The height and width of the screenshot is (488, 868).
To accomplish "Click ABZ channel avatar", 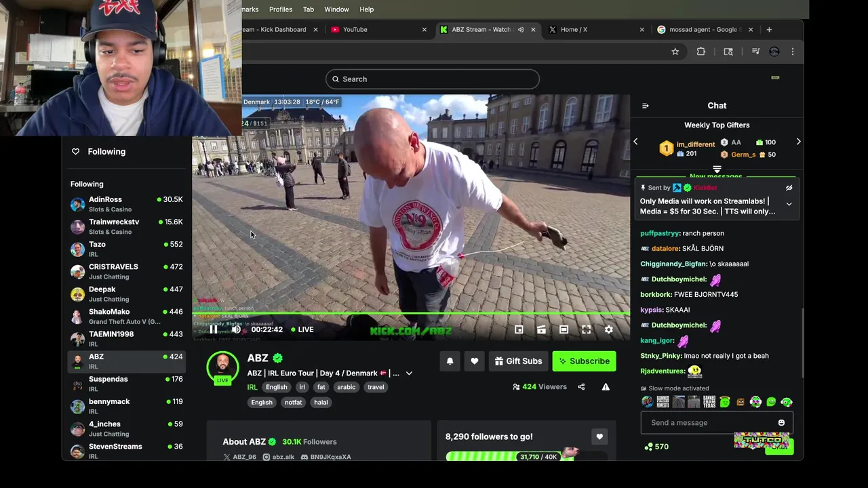I will (x=222, y=367).
